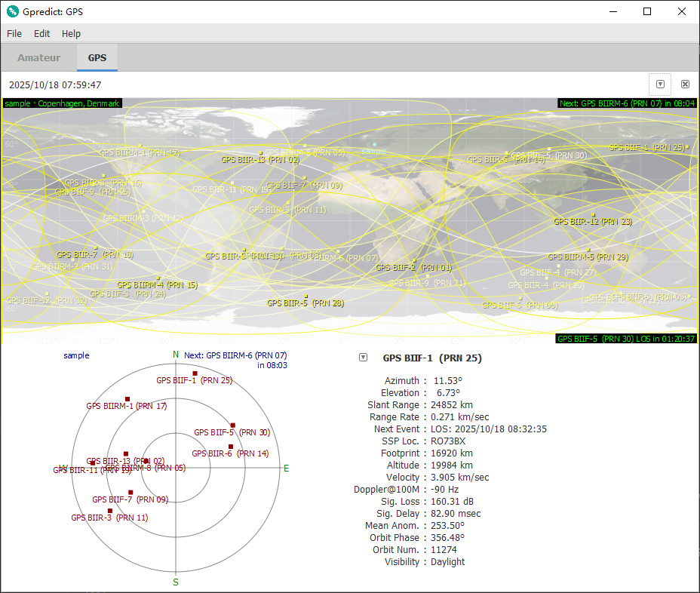Image resolution: width=700 pixels, height=593 pixels.
Task: Click the Velocity value 3.905 km/sec
Action: pyautogui.click(x=460, y=478)
